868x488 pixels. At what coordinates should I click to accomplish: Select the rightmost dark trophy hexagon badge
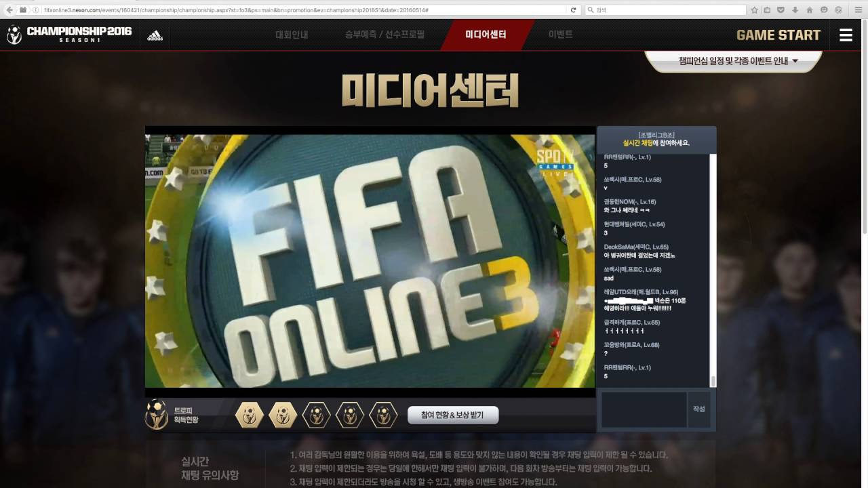pyautogui.click(x=383, y=415)
